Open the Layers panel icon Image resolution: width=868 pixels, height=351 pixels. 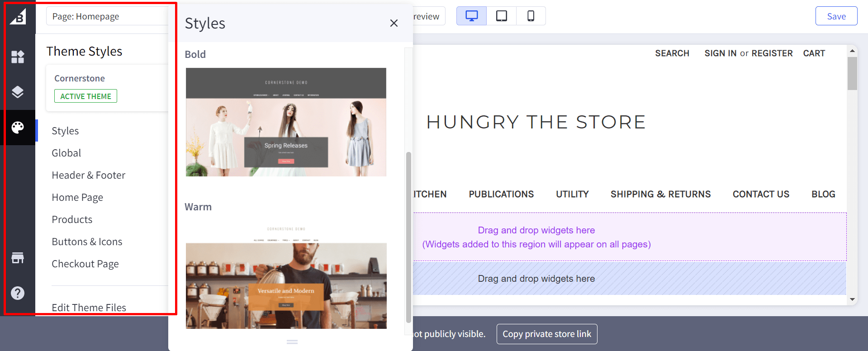pyautogui.click(x=18, y=92)
